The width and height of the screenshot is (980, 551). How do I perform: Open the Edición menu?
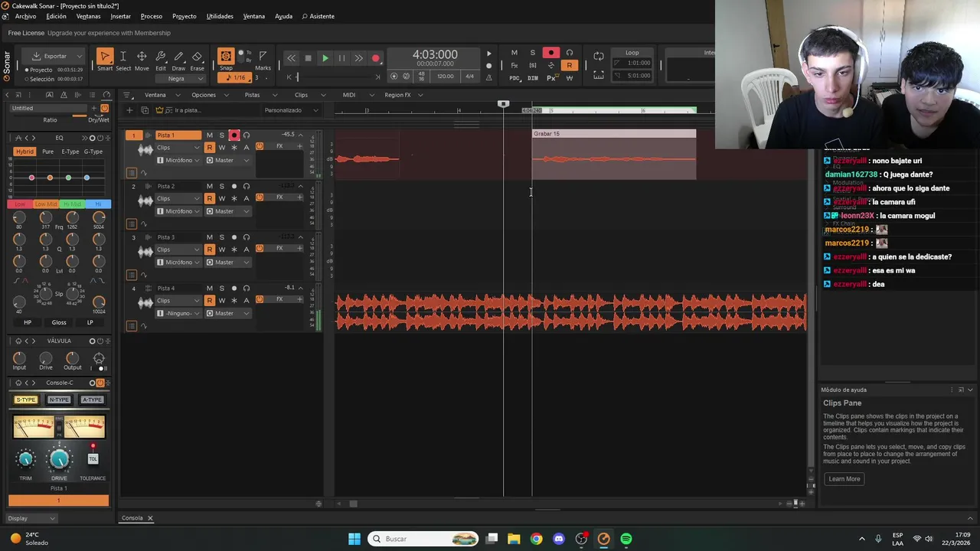click(x=56, y=16)
